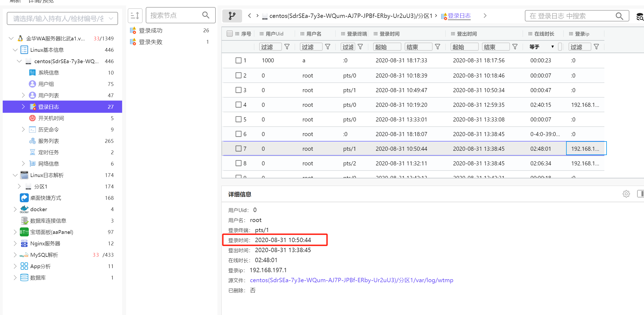Viewport: 644px width, 315px height.
Task: Open detail panel settings gear
Action: pos(626,194)
